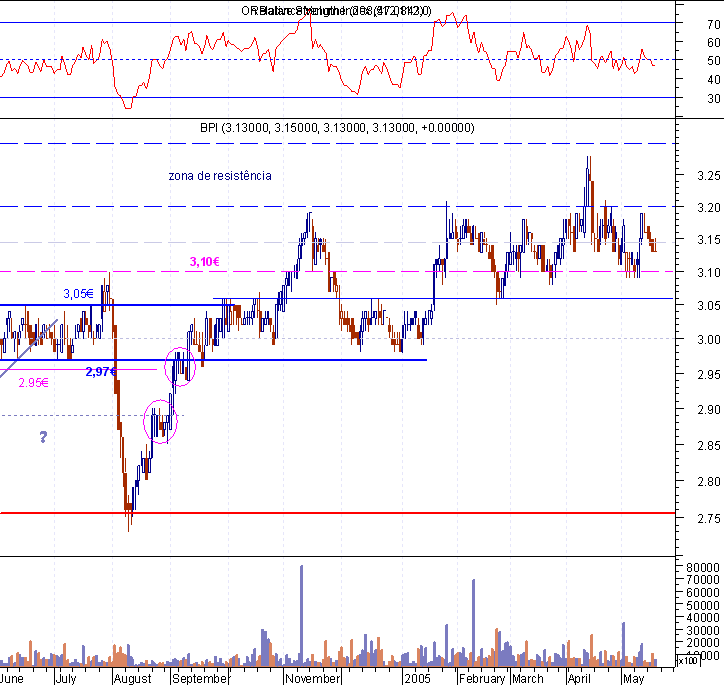Image resolution: width=724 pixels, height=685 pixels.
Task: Click the RSI 30 axis label
Action: [x=714, y=99]
